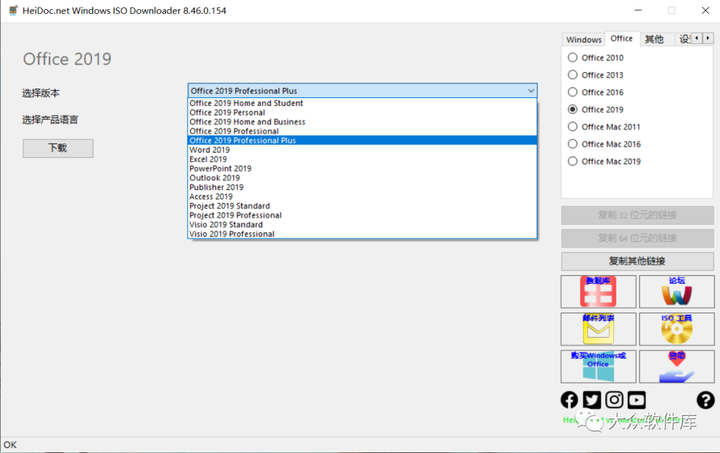Viewport: 720px width, 453px height.
Task: Switch to the Office tab
Action: pyautogui.click(x=622, y=39)
